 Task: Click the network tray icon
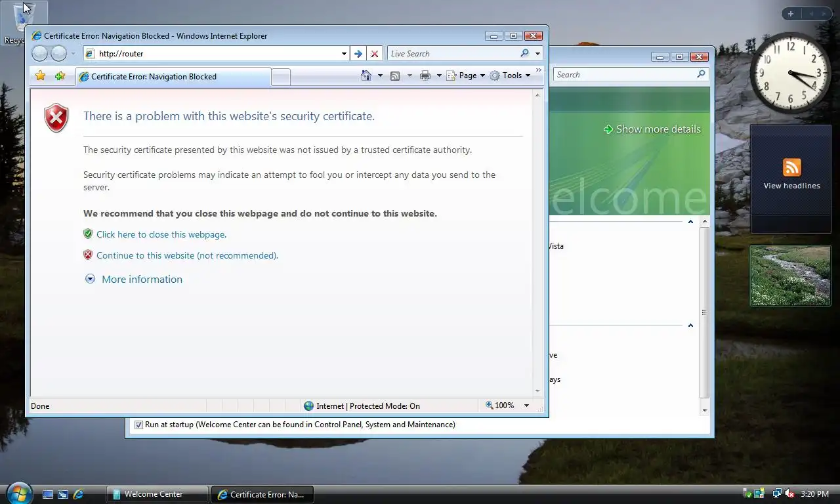[777, 493]
